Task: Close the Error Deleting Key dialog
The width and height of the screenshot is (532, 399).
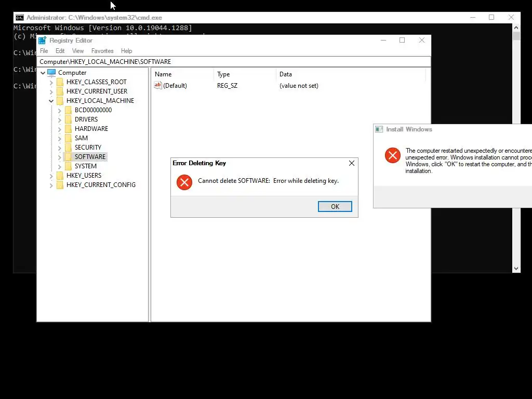Action: coord(352,163)
